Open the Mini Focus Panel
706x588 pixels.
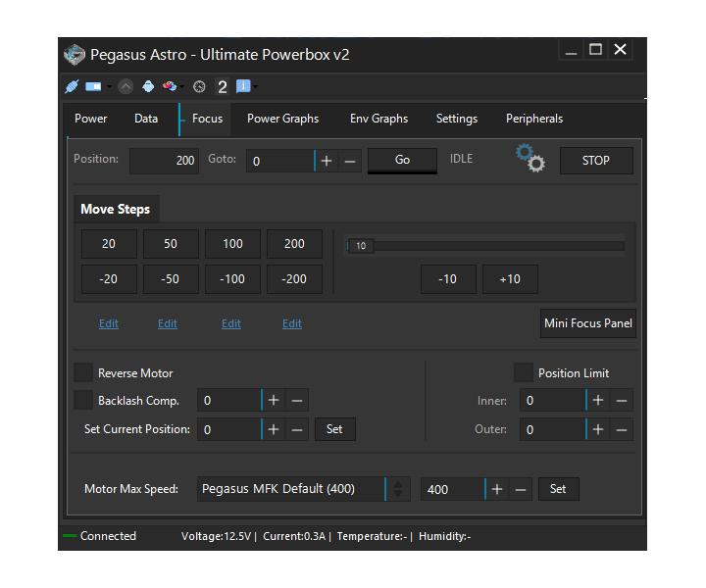[x=588, y=323]
